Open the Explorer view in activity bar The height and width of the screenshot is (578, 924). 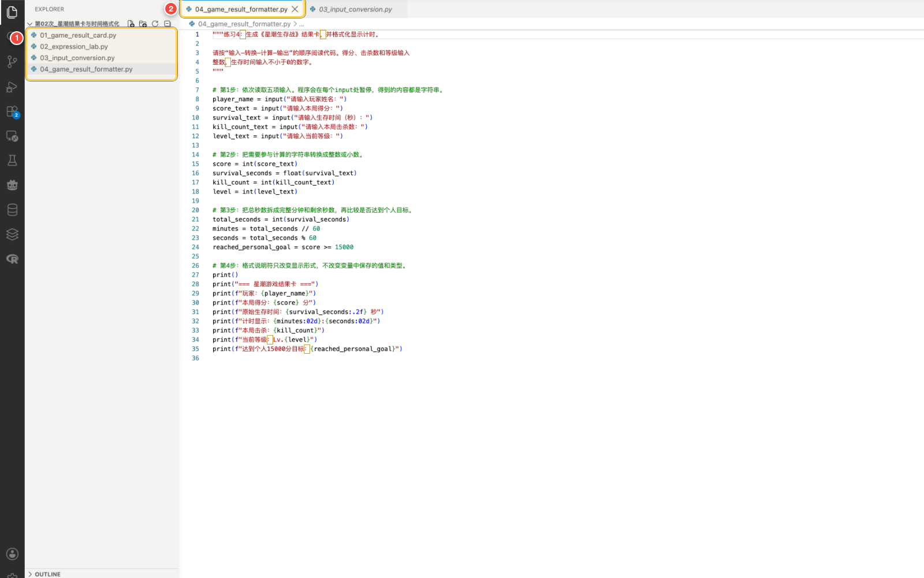click(x=12, y=12)
